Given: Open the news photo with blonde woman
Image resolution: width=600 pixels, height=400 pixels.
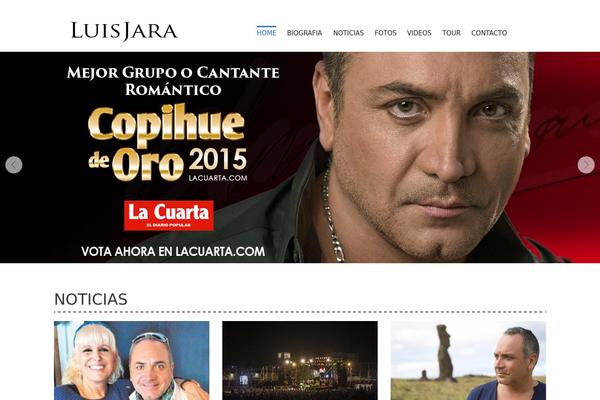Looking at the screenshot, I should (x=132, y=361).
